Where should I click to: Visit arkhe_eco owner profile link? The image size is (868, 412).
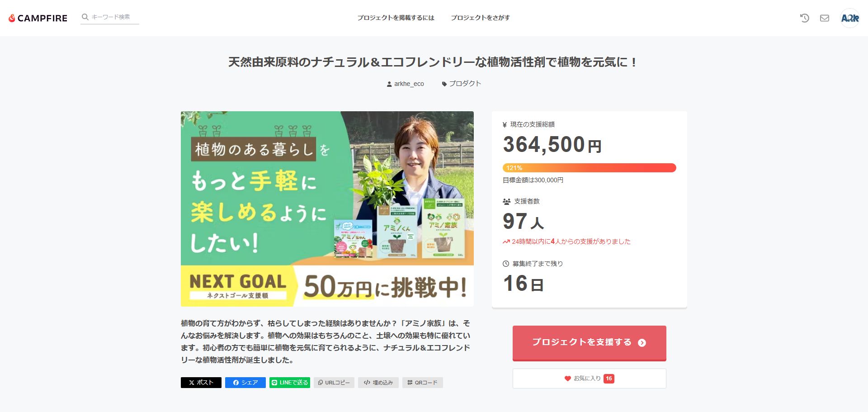point(406,84)
